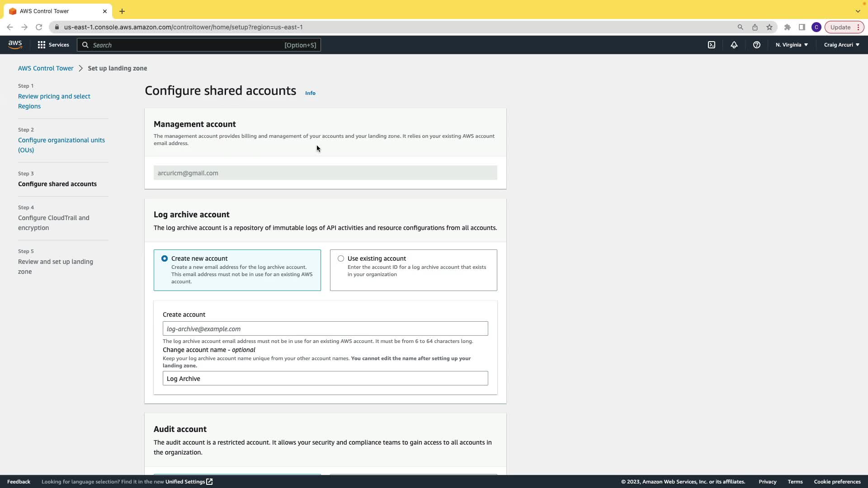Screen dimensions: 868x488
Task: Open the Info link beside page title
Action: pos(310,93)
